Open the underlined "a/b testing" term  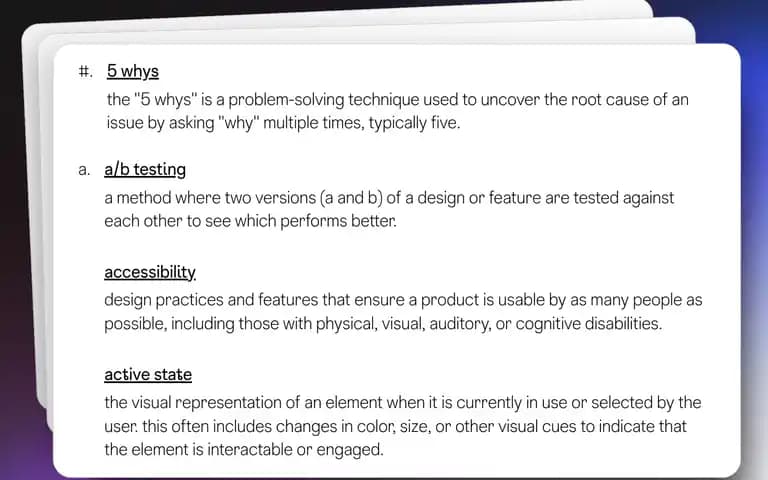[x=145, y=169]
